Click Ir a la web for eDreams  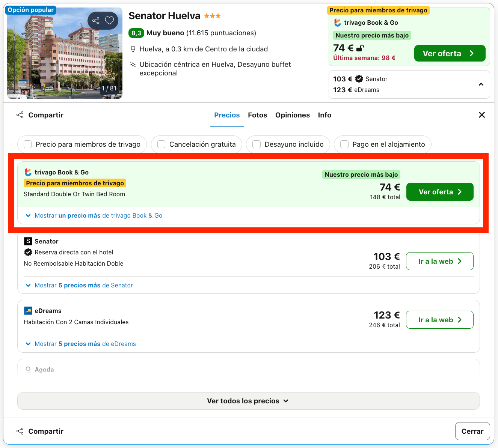(440, 320)
